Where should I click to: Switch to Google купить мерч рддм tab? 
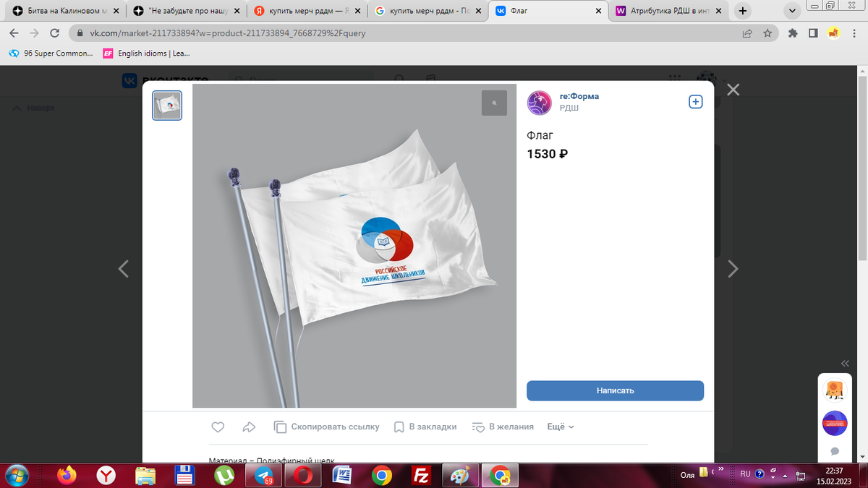pos(427,12)
